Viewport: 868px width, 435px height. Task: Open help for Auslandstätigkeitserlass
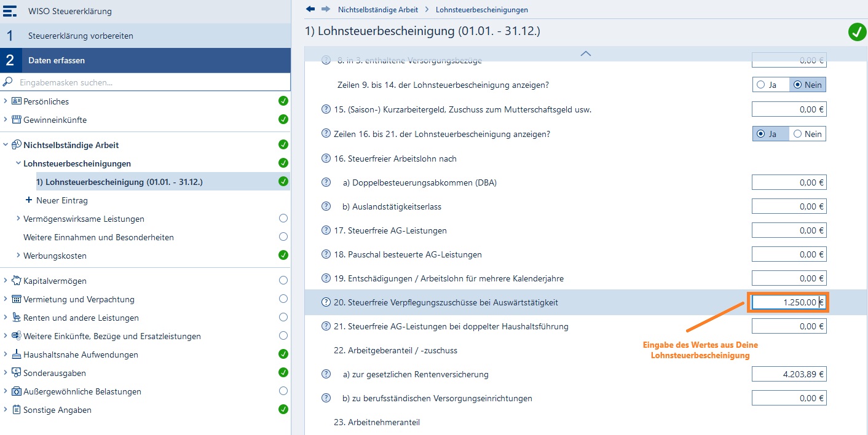point(326,206)
